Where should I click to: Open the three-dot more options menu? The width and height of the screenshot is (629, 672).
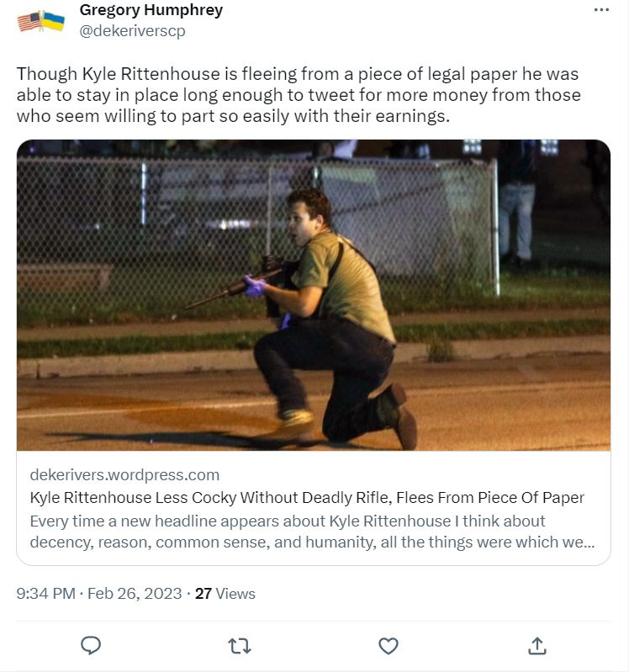click(x=600, y=10)
